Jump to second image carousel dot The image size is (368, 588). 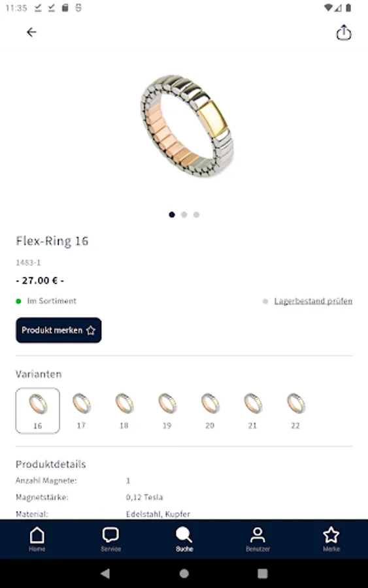pyautogui.click(x=184, y=214)
